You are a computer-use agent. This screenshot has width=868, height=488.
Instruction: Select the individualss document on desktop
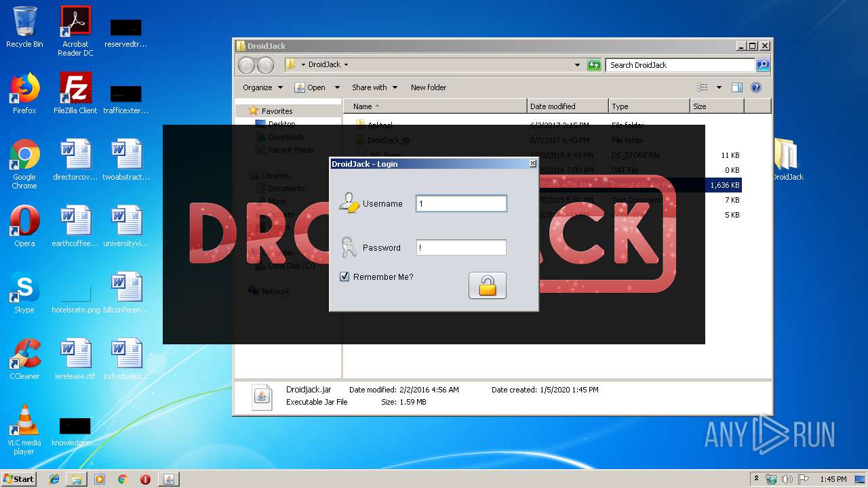(x=126, y=359)
